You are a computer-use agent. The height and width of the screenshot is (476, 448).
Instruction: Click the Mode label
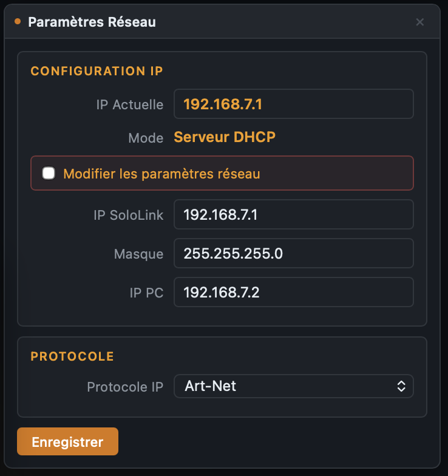tap(146, 138)
